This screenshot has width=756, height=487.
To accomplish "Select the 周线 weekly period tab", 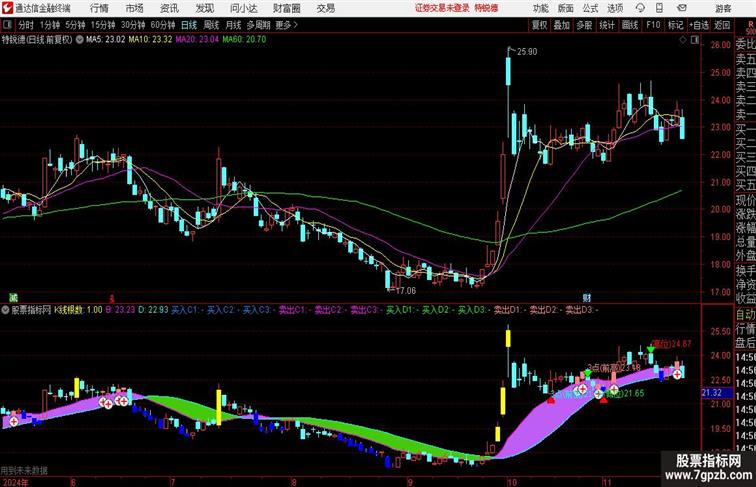I will pos(211,25).
